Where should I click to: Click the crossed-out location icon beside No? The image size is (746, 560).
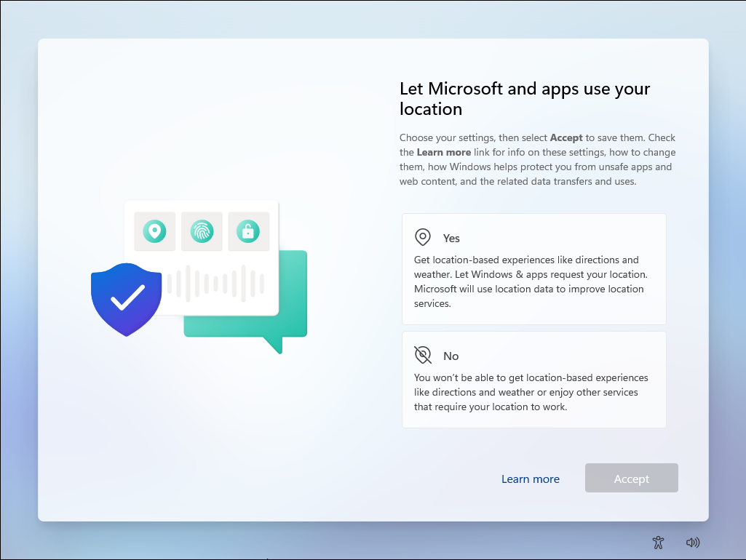point(422,355)
